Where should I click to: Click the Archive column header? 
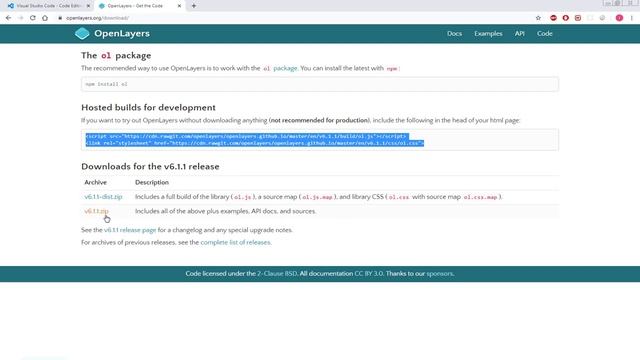[x=96, y=182]
